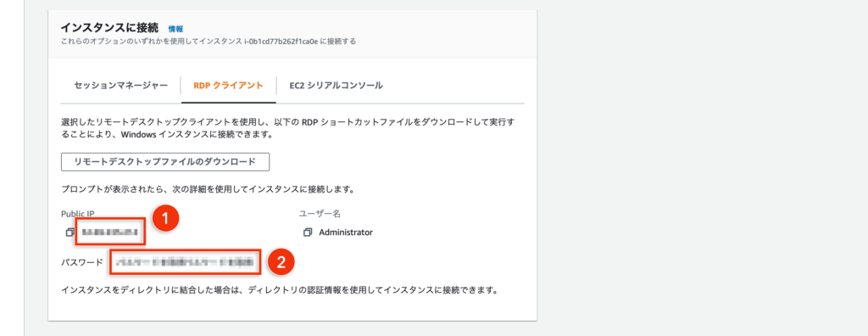
Task: Click the red number 2 annotation badge
Action: coord(281,261)
